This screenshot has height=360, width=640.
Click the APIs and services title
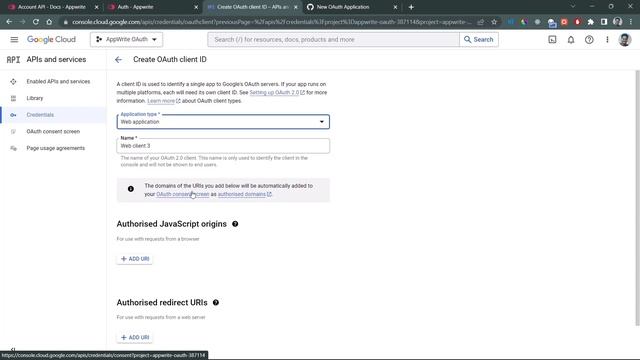pyautogui.click(x=56, y=60)
